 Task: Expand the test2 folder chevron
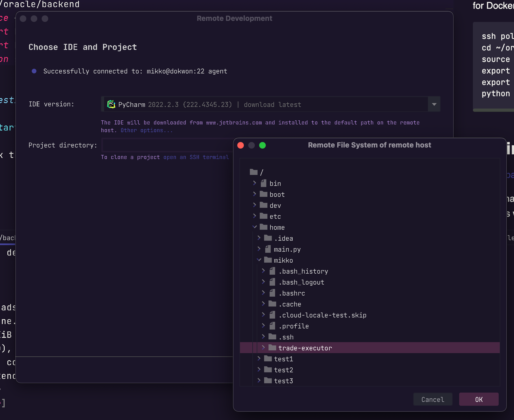[x=259, y=369]
